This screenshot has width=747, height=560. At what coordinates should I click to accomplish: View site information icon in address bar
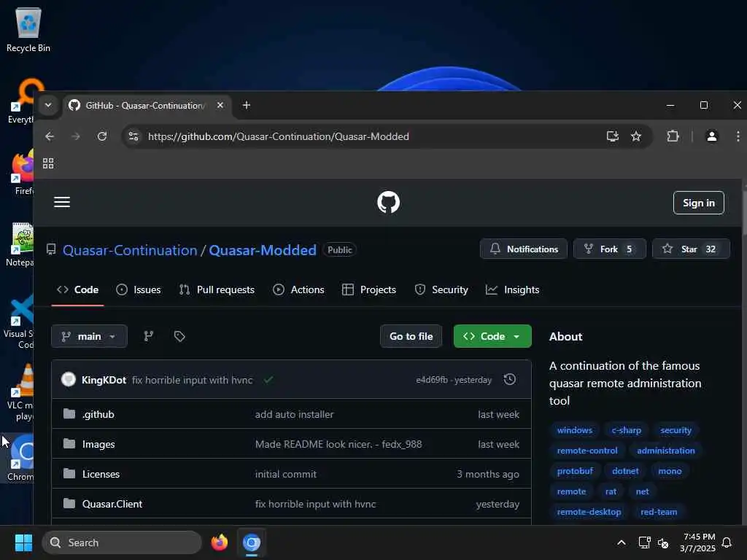(133, 136)
